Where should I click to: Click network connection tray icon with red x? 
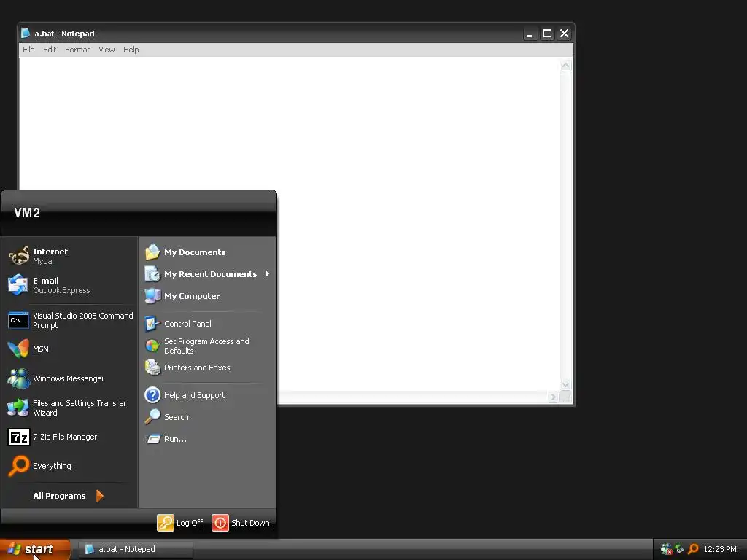point(666,549)
